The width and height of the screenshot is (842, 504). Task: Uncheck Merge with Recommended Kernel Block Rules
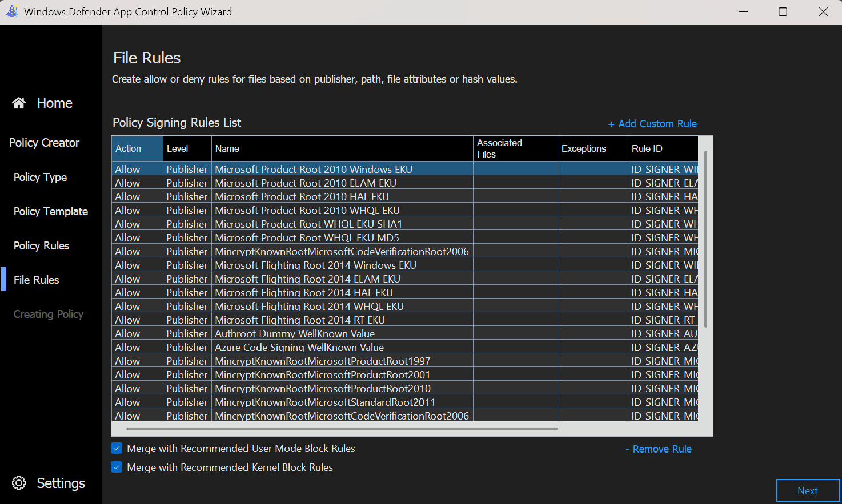pos(117,467)
